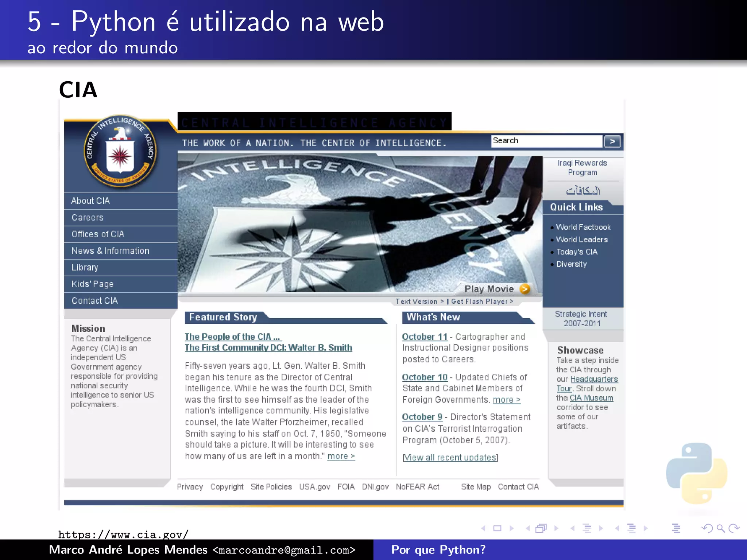Click View all recent updates link
The height and width of the screenshot is (560, 747).
(450, 458)
